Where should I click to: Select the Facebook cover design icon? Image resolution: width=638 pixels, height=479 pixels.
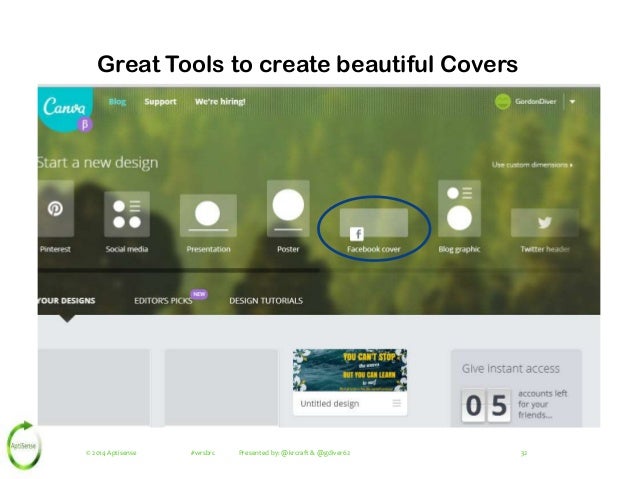[x=374, y=223]
